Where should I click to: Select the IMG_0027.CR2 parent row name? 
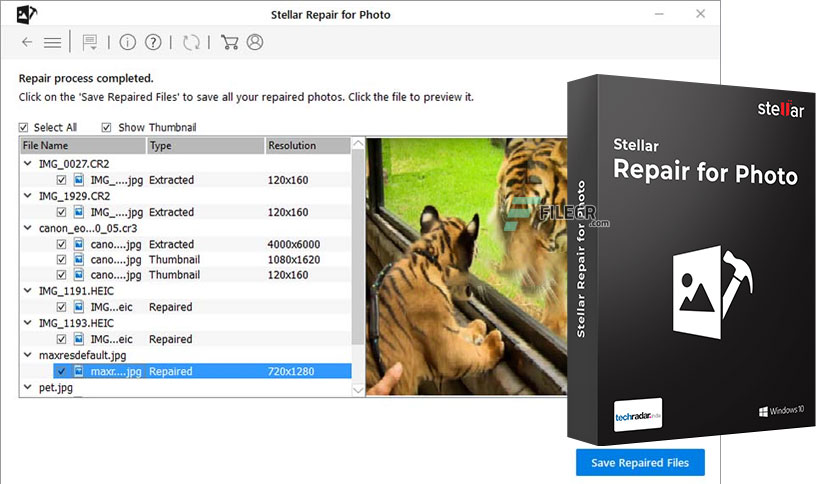click(74, 164)
